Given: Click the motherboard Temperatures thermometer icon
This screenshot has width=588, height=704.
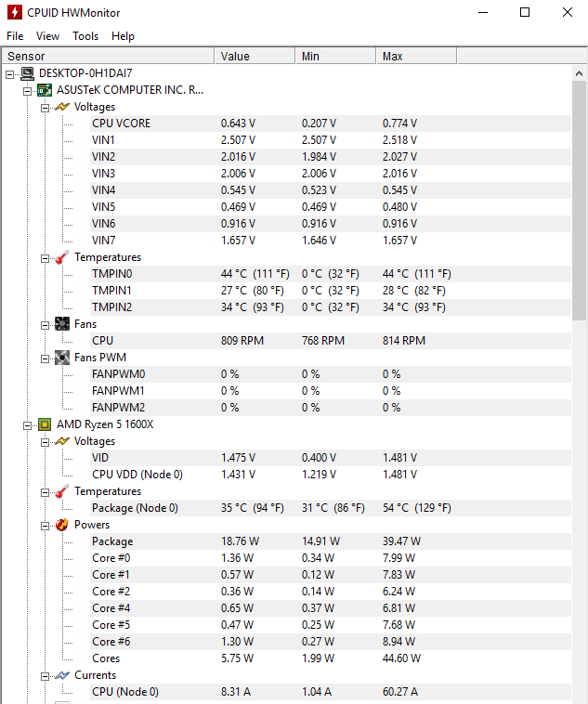Looking at the screenshot, I should click(62, 257).
